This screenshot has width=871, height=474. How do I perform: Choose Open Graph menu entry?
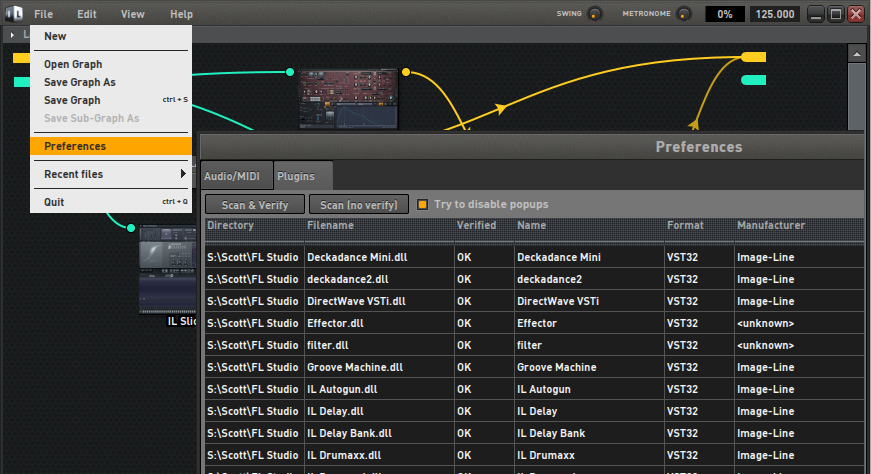[111, 64]
